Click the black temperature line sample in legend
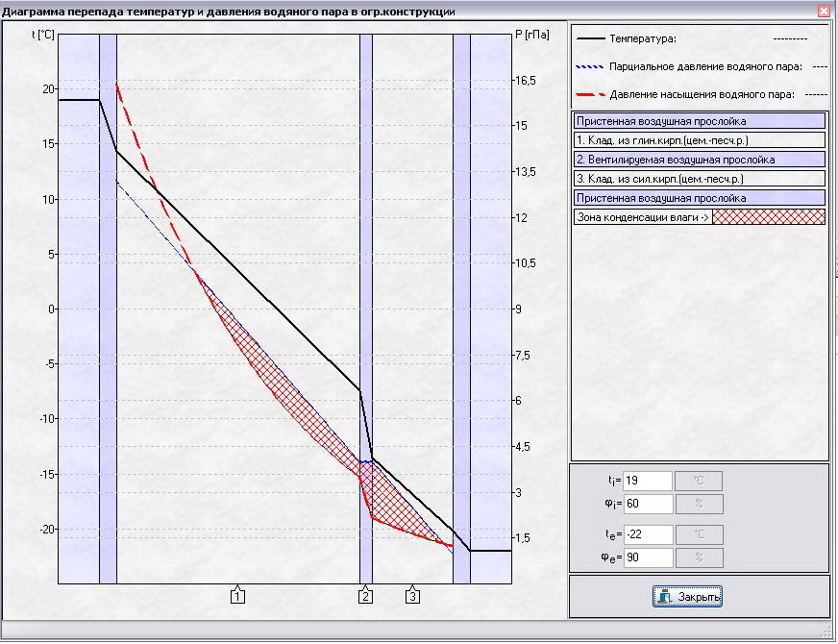 591,38
